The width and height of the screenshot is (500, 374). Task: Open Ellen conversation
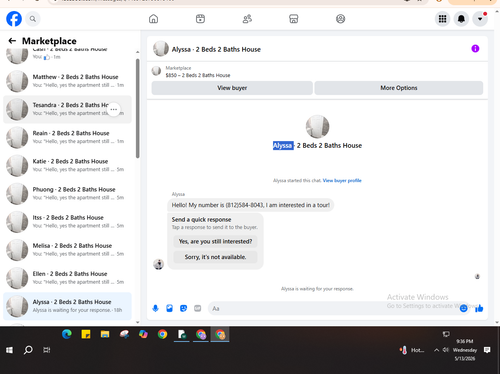67,278
